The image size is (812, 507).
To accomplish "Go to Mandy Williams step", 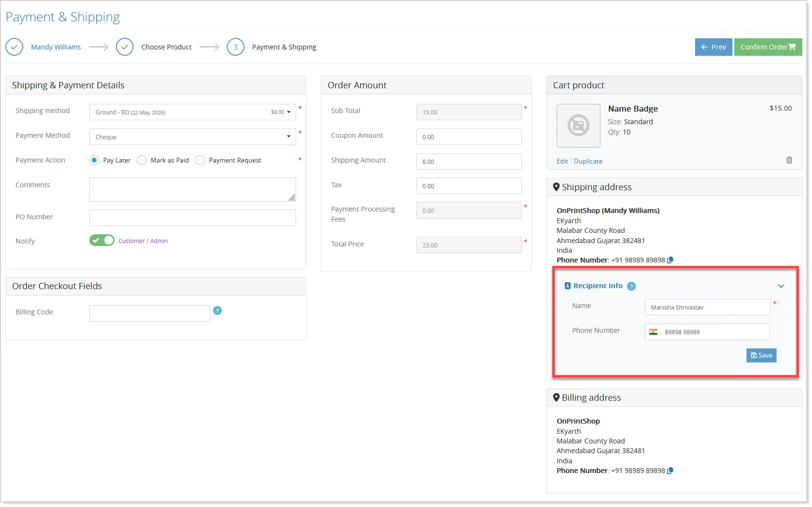I will pyautogui.click(x=56, y=47).
